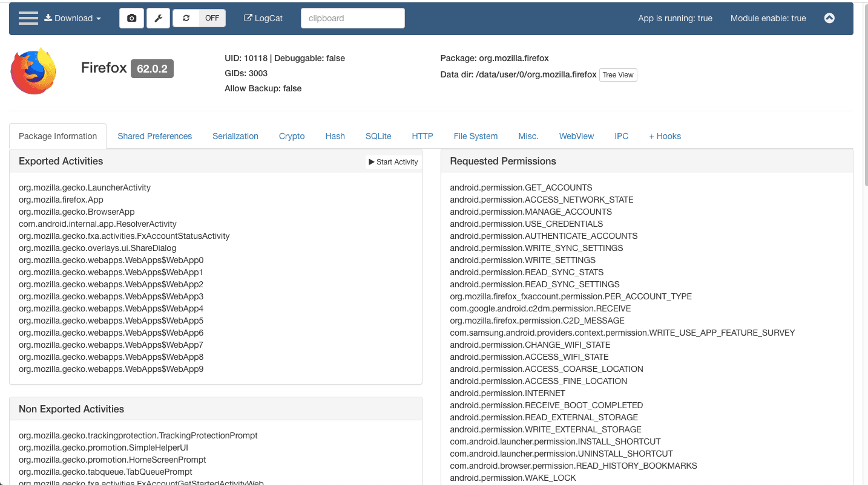Viewport: 868px width, 485px height.
Task: Click the CHANGE_WIFI_STATE permission
Action: [x=530, y=345]
